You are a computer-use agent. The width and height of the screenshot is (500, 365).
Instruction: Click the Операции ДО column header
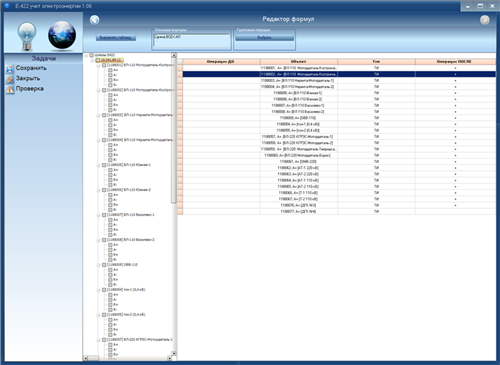(221, 62)
